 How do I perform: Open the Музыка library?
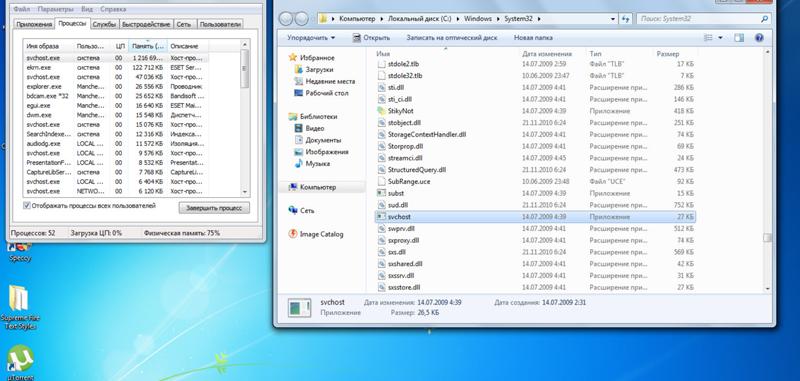[x=312, y=164]
